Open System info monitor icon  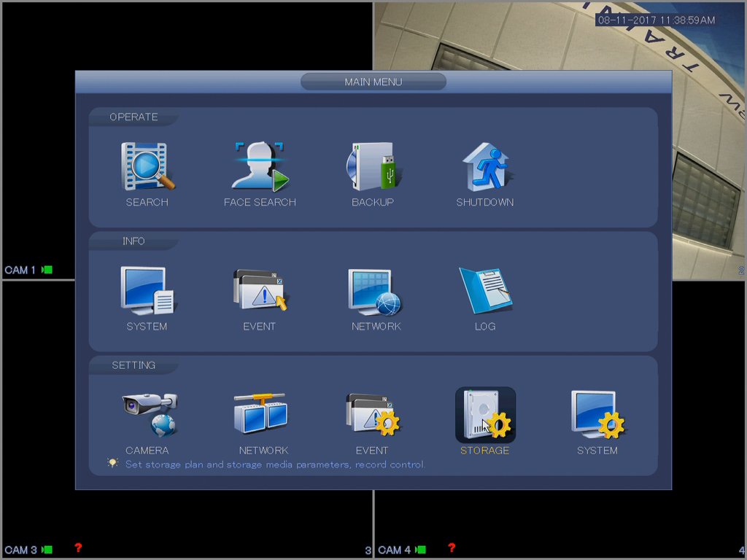point(147,291)
